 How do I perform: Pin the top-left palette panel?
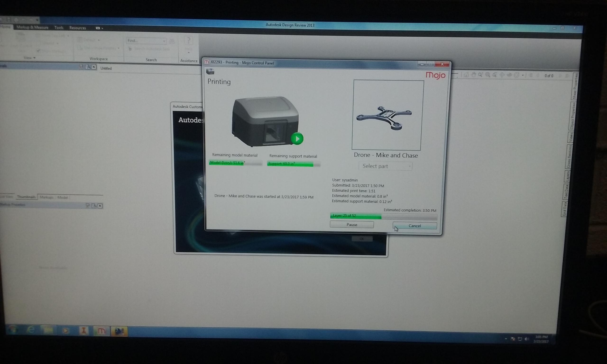[81, 67]
